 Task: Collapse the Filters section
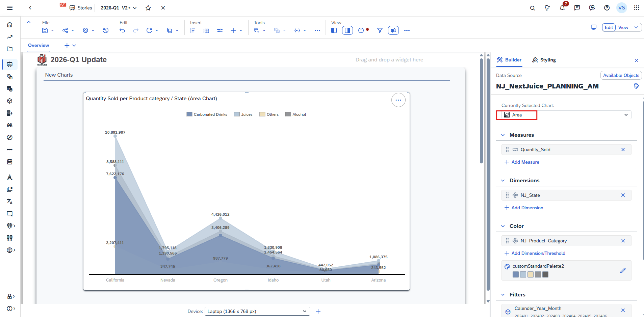point(503,295)
